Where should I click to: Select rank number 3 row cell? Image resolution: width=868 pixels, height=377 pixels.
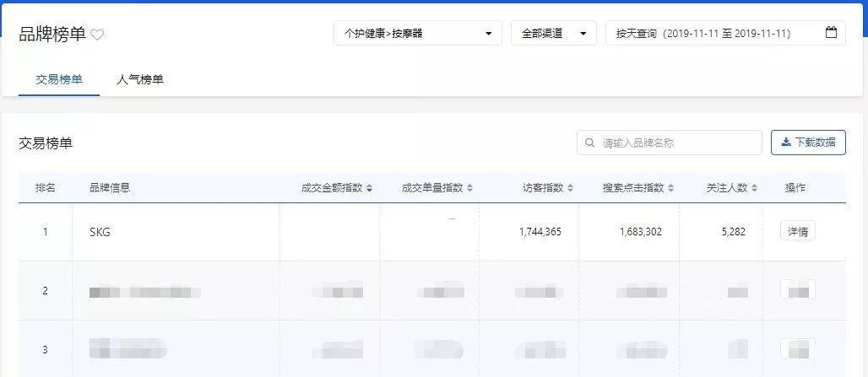[46, 350]
